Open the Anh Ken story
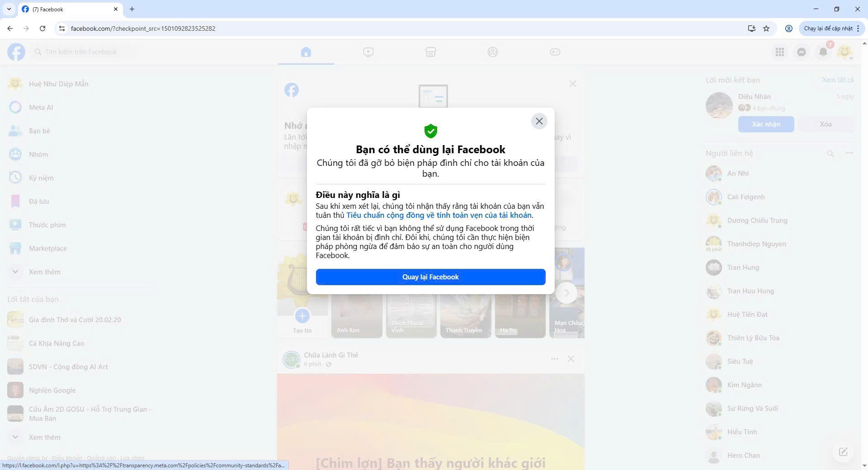 tap(357, 315)
